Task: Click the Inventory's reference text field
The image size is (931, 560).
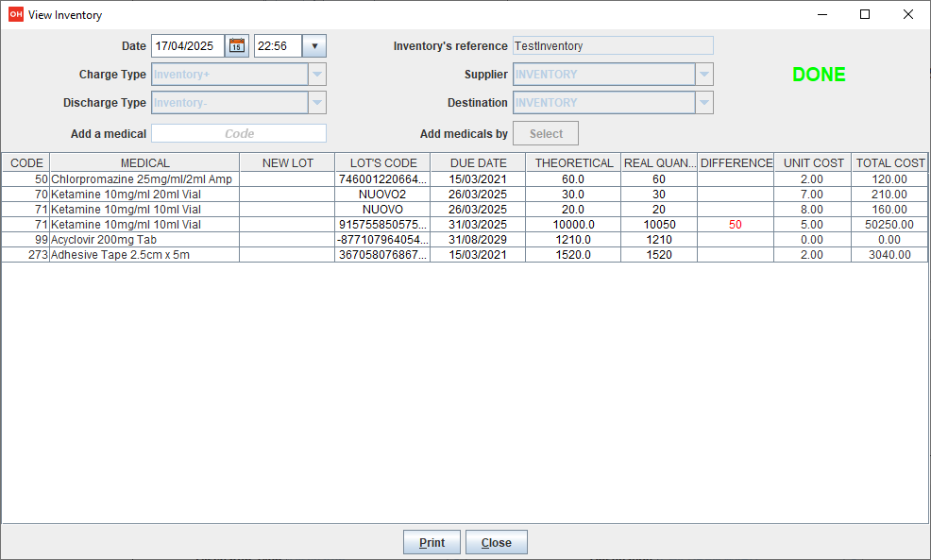Action: pos(612,46)
